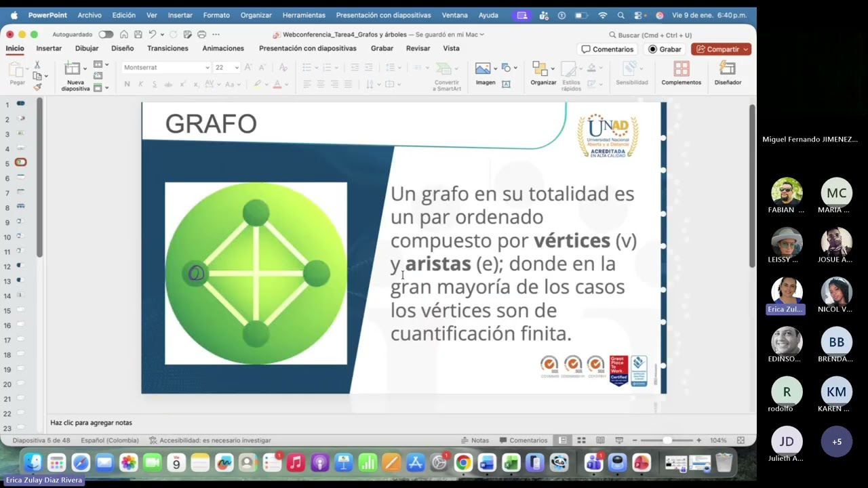Click the Imagen insert picture icon

483,68
